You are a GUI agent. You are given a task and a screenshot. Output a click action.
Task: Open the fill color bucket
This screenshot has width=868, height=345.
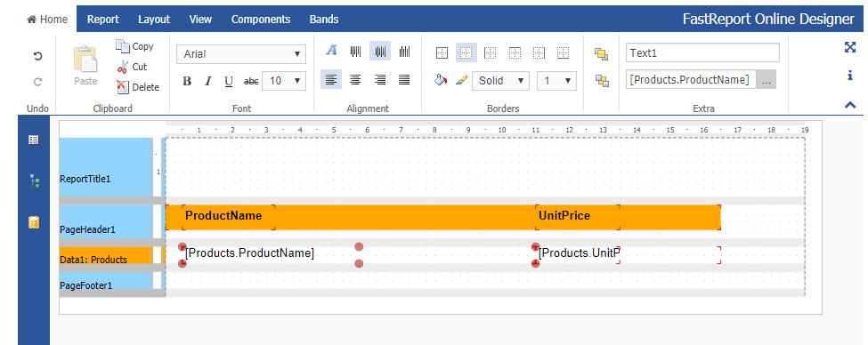tap(441, 80)
